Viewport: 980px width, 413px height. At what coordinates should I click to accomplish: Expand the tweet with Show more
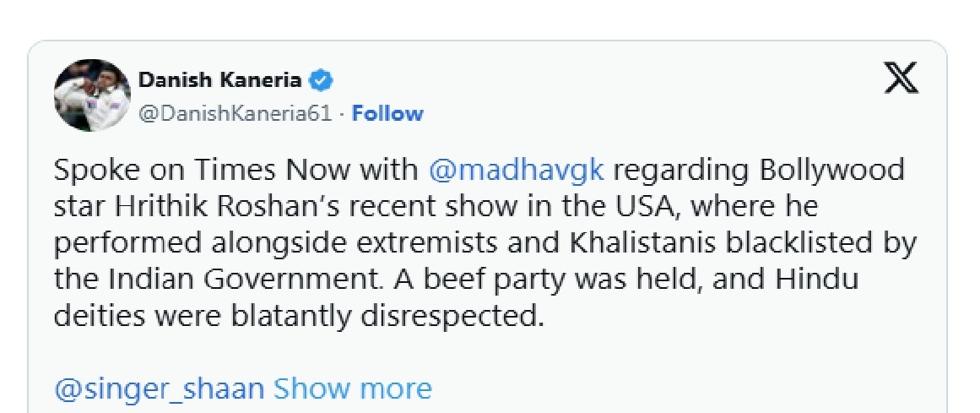click(353, 388)
